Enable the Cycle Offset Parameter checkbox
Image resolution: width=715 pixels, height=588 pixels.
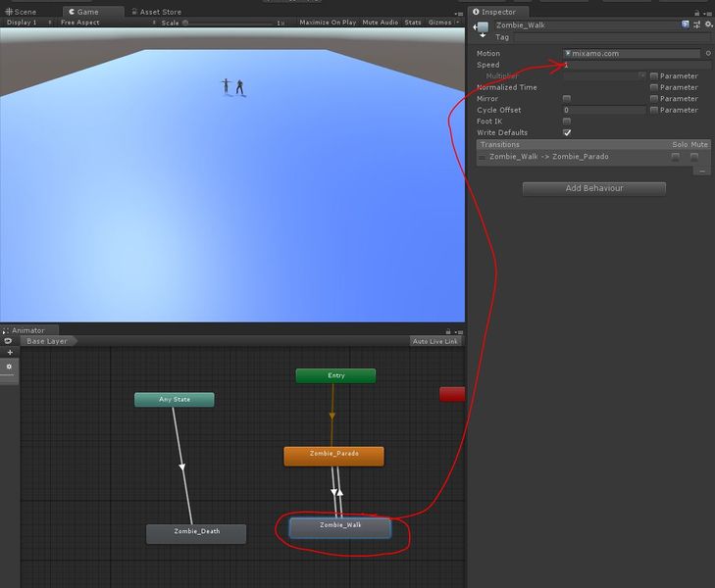[654, 110]
